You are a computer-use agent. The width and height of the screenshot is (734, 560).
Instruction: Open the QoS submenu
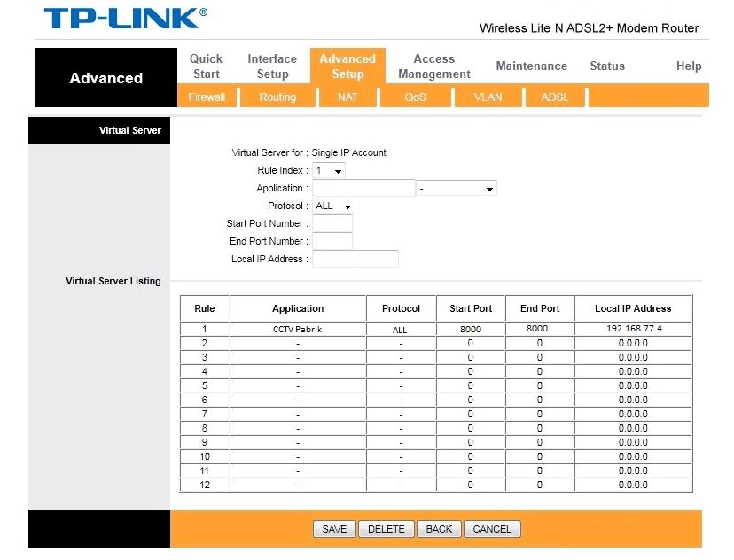[416, 97]
